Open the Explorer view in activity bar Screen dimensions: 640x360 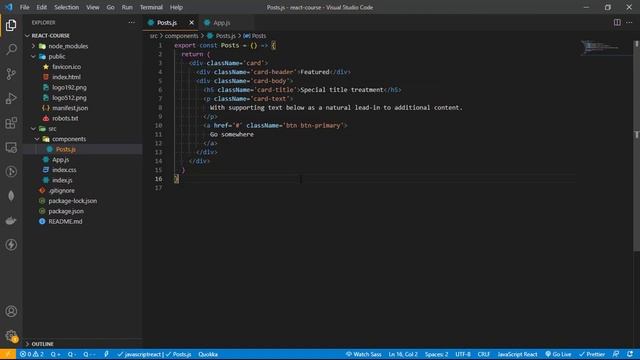[11, 25]
